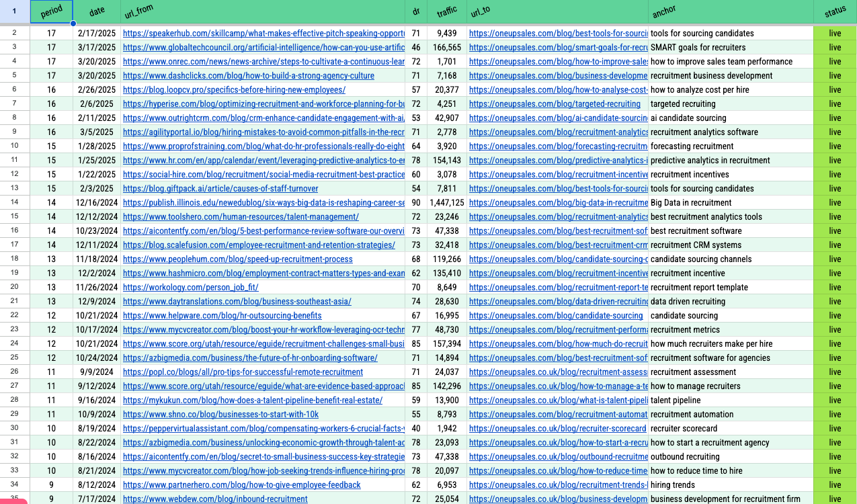
Task: Open the speakerhub.com skillcamp link
Action: click(263, 33)
